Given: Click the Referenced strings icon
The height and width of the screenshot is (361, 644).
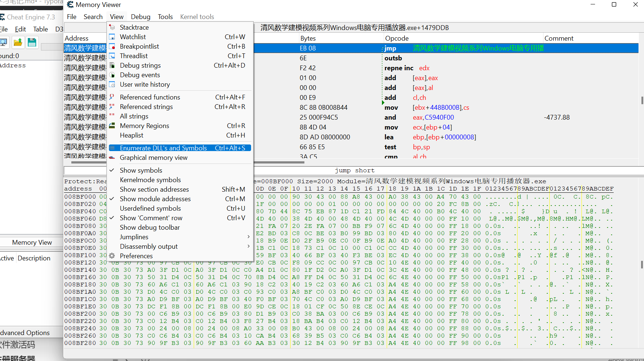Looking at the screenshot, I should 112,106.
